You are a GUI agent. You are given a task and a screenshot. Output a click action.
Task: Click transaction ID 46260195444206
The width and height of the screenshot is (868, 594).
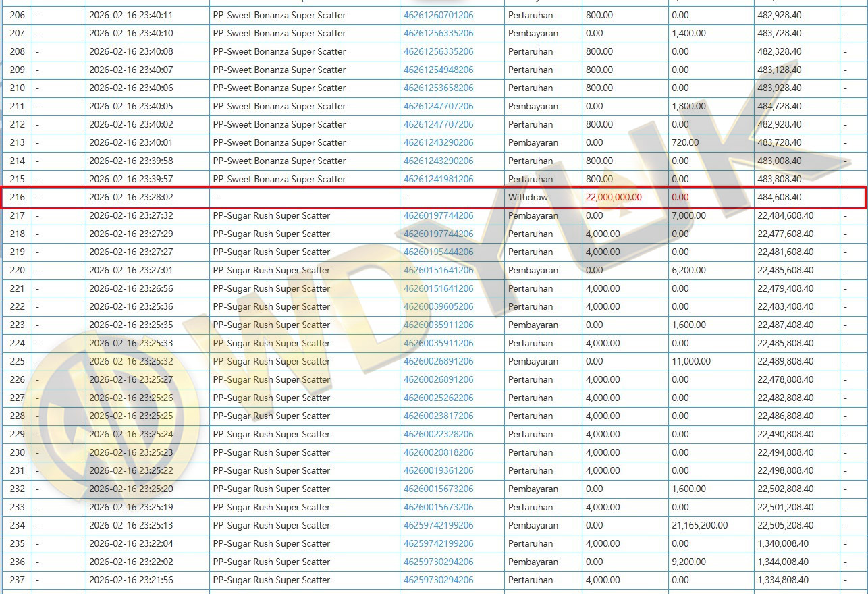pyautogui.click(x=438, y=252)
